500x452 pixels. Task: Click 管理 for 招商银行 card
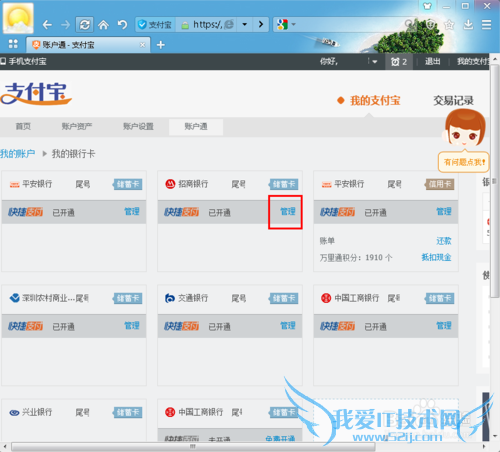[x=288, y=212]
